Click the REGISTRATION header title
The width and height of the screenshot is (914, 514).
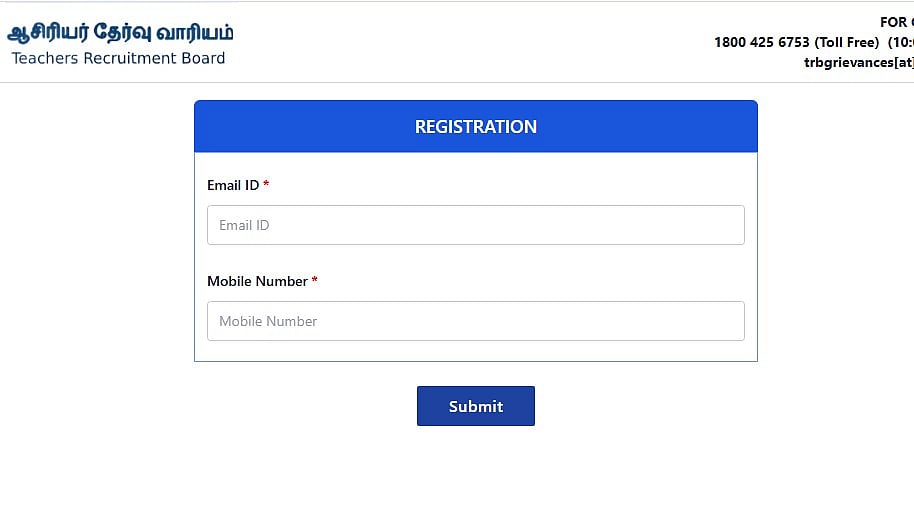coord(475,127)
